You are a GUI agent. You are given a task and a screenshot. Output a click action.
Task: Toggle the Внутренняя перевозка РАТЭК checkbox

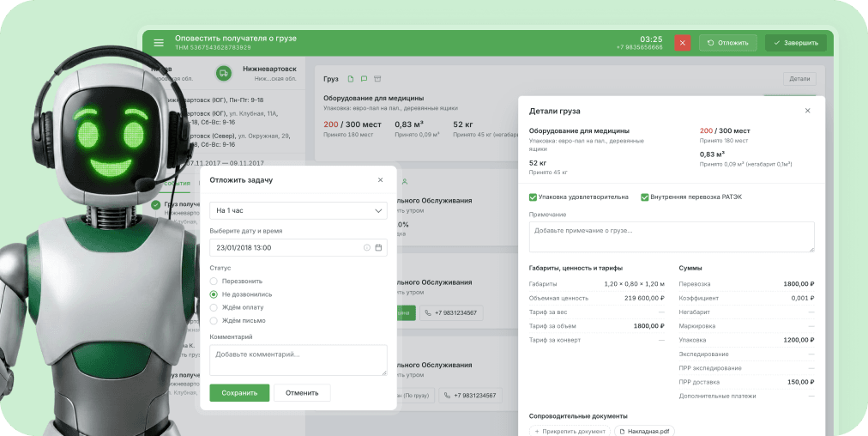(x=645, y=197)
